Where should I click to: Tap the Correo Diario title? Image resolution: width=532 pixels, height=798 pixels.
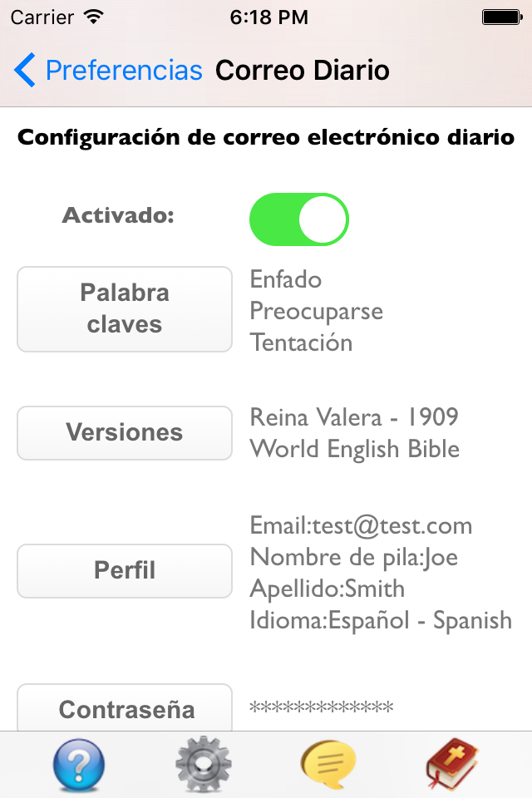click(303, 70)
